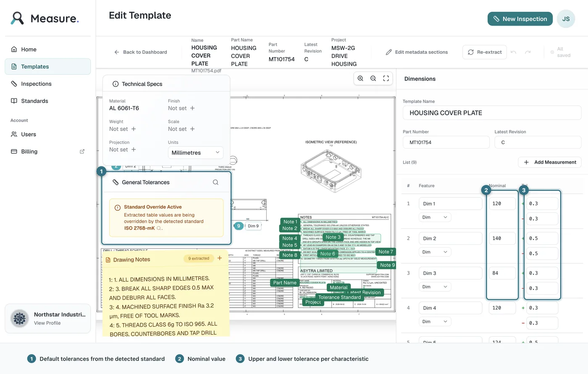
Task: Click the Measure logo
Action: pos(45,18)
